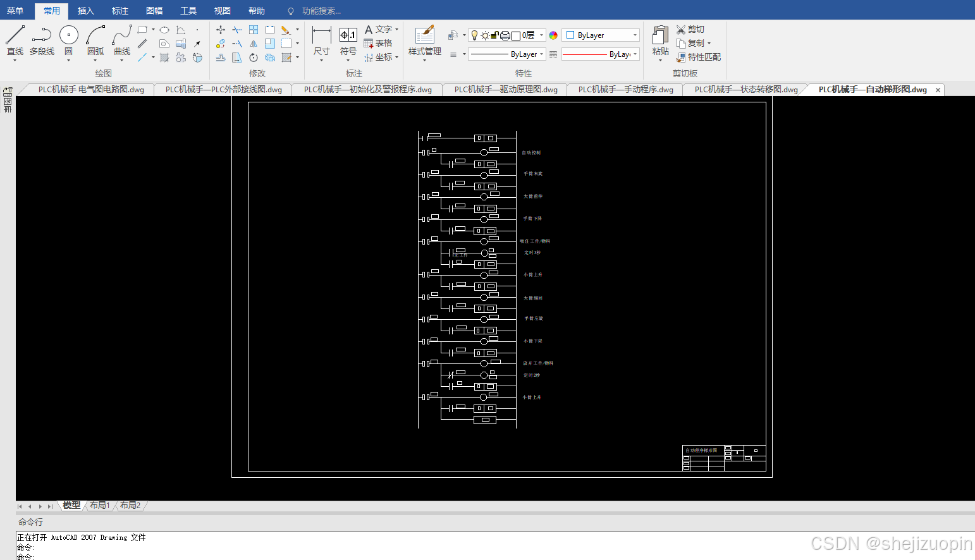Open the Symbol (符号) annotation tool
Screen dimensions: 975x560
click(x=348, y=42)
